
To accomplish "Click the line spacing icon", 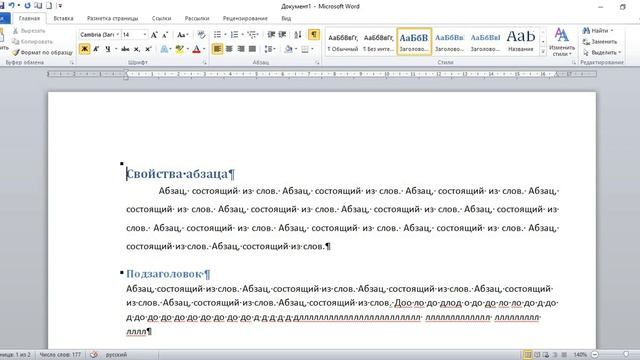I will (x=268, y=49).
